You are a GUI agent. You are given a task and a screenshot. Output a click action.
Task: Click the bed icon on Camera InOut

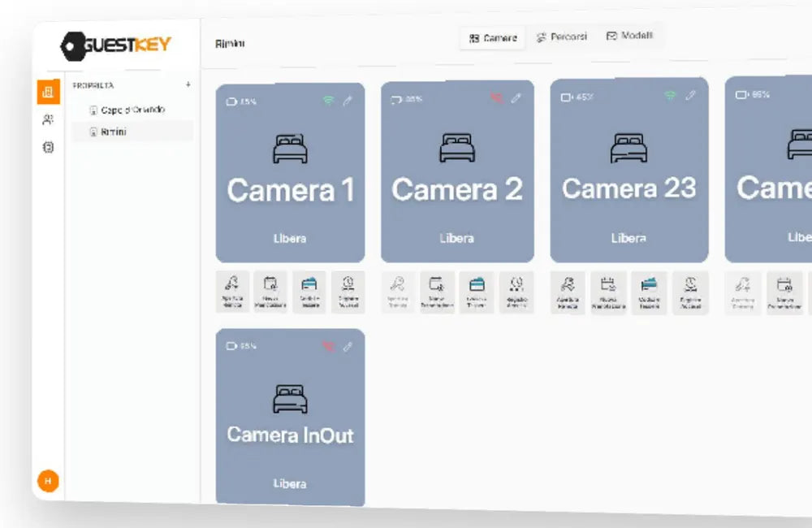point(290,399)
